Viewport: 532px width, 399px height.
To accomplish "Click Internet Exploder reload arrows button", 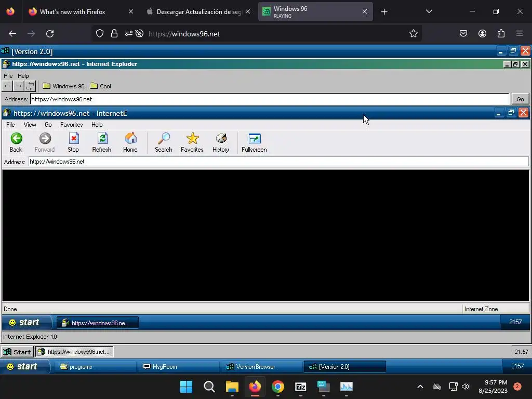I will [30, 86].
